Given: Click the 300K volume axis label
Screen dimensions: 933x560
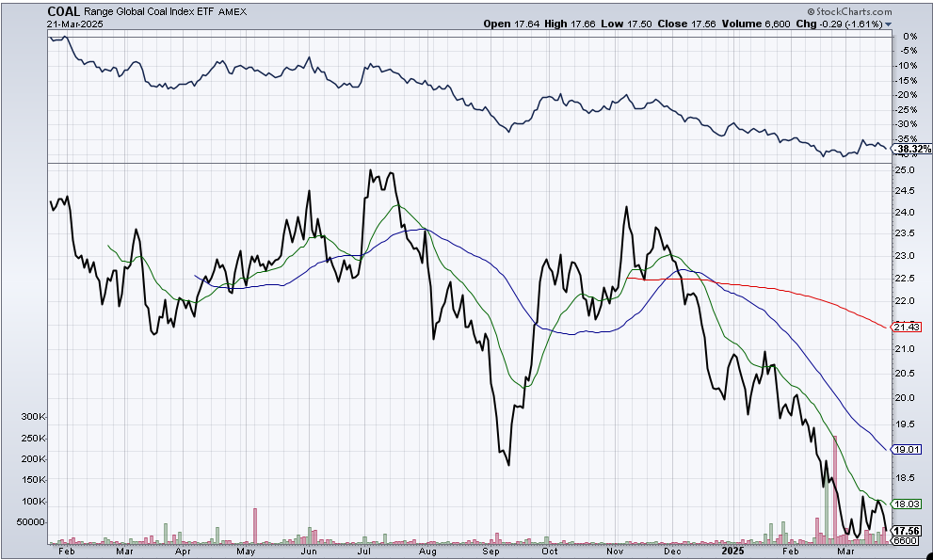Looking at the screenshot, I should pos(33,417).
